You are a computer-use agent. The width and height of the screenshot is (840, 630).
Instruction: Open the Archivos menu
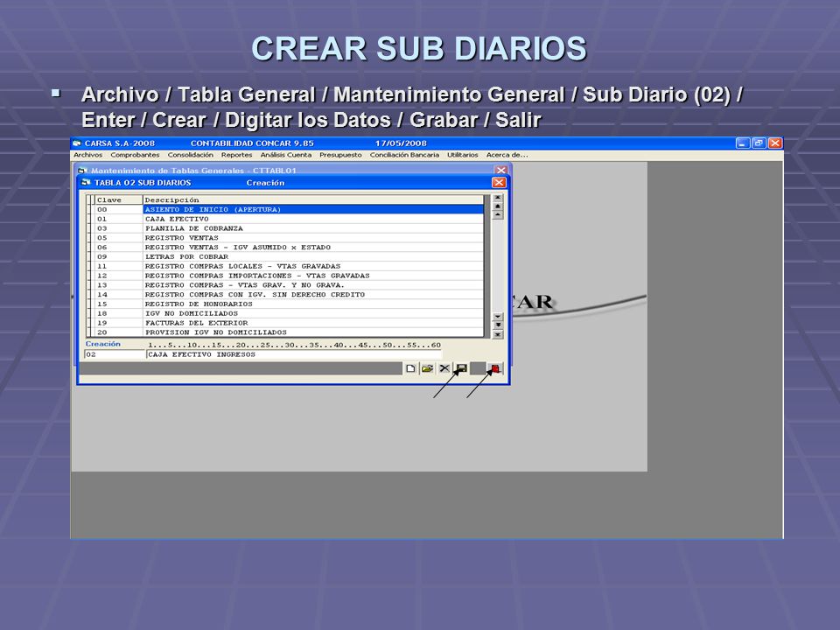(87, 155)
